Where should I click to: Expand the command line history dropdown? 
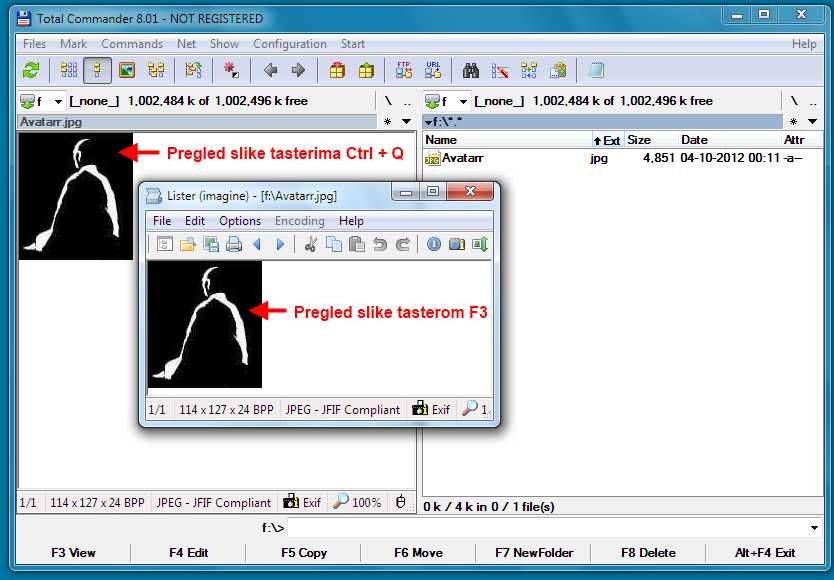point(814,528)
